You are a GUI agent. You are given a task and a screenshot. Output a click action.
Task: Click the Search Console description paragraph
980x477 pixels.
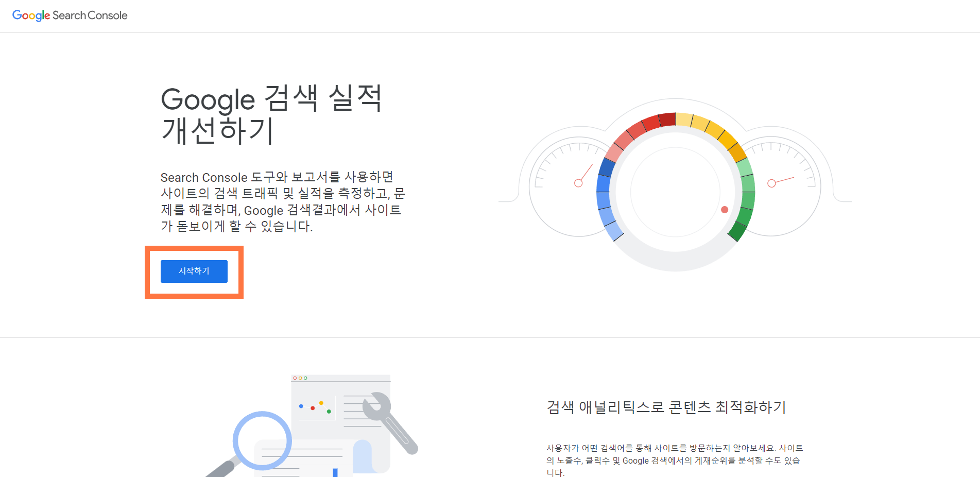pos(281,201)
